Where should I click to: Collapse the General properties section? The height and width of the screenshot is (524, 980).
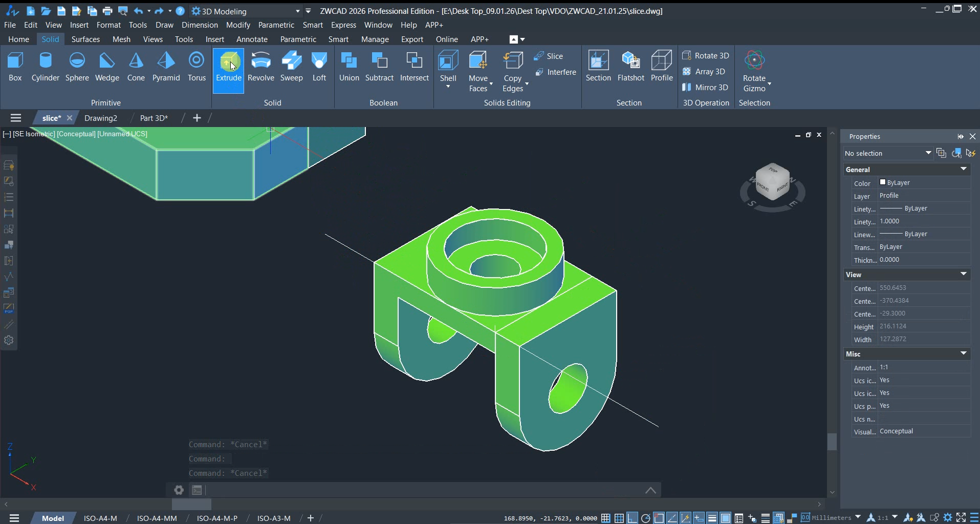(x=963, y=169)
